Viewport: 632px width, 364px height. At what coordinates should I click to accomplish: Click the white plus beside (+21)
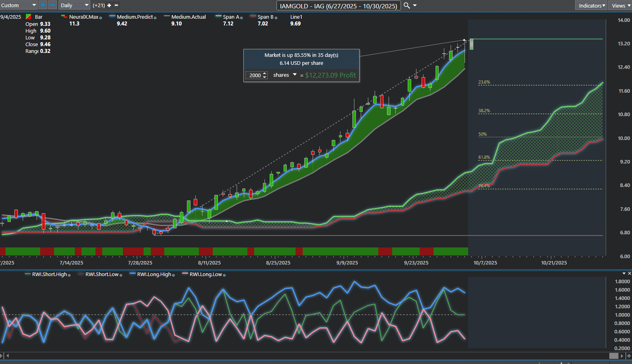pyautogui.click(x=109, y=6)
